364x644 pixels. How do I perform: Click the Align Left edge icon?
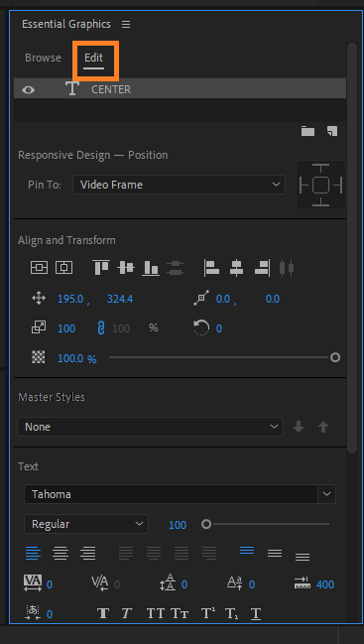211,268
